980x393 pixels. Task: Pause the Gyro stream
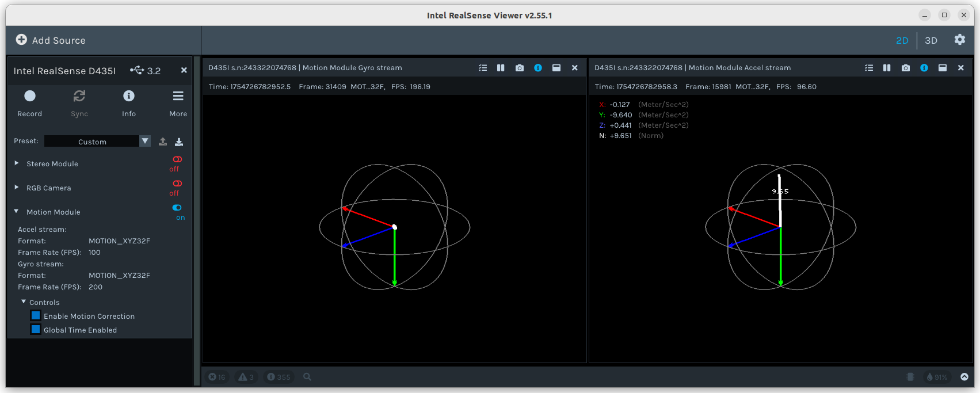(501, 68)
